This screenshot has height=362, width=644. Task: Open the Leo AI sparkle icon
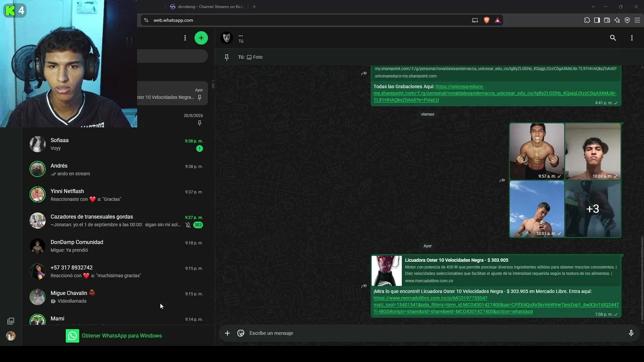pos(617,20)
